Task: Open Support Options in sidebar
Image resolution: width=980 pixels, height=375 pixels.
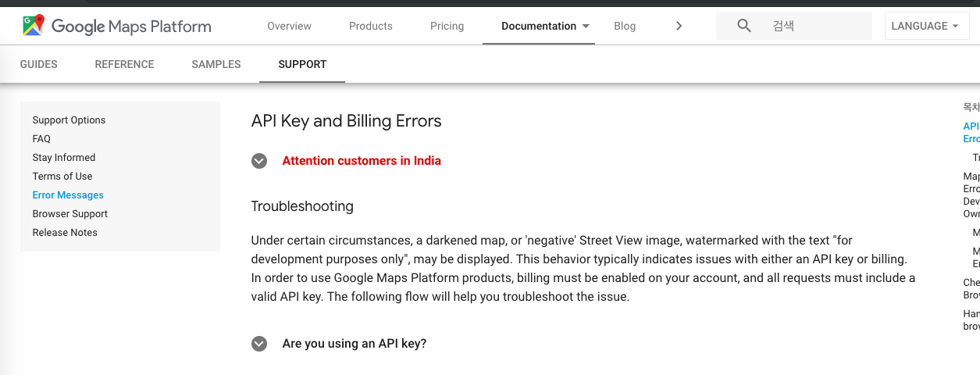Action: [x=69, y=120]
